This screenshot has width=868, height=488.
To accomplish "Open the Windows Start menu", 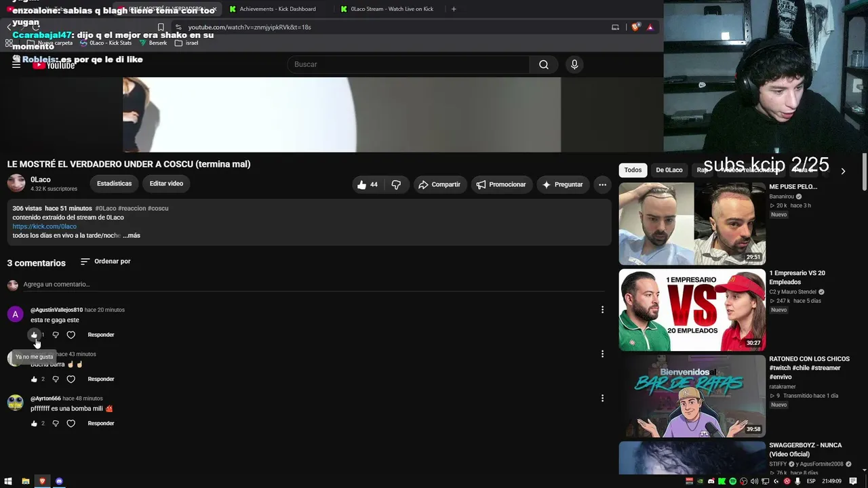I will 8,481.
